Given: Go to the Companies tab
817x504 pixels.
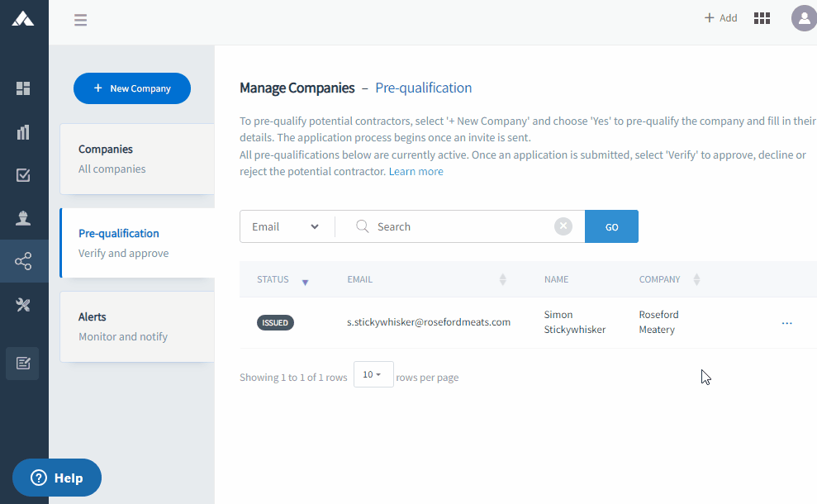Looking at the screenshot, I should [136, 159].
